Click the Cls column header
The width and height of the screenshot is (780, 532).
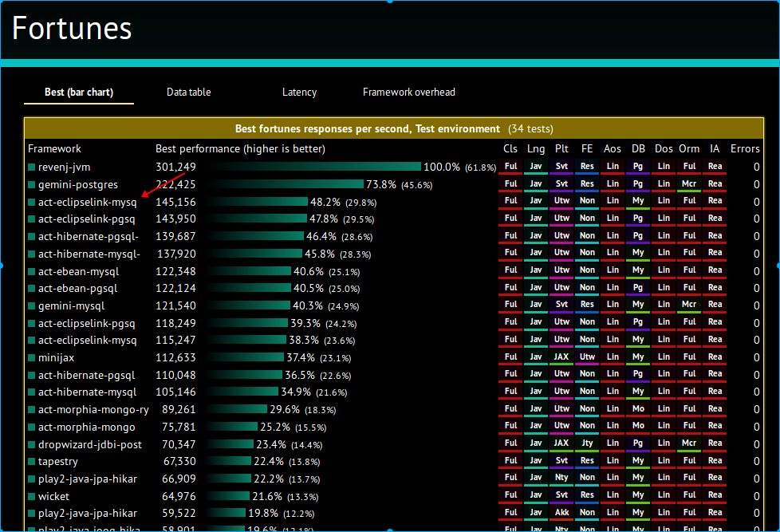(510, 149)
